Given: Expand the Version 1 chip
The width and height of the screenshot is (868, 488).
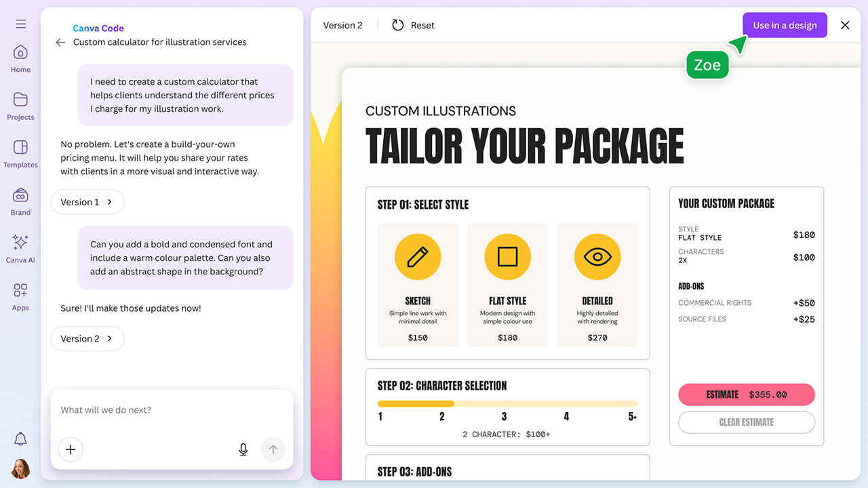Looking at the screenshot, I should 87,202.
